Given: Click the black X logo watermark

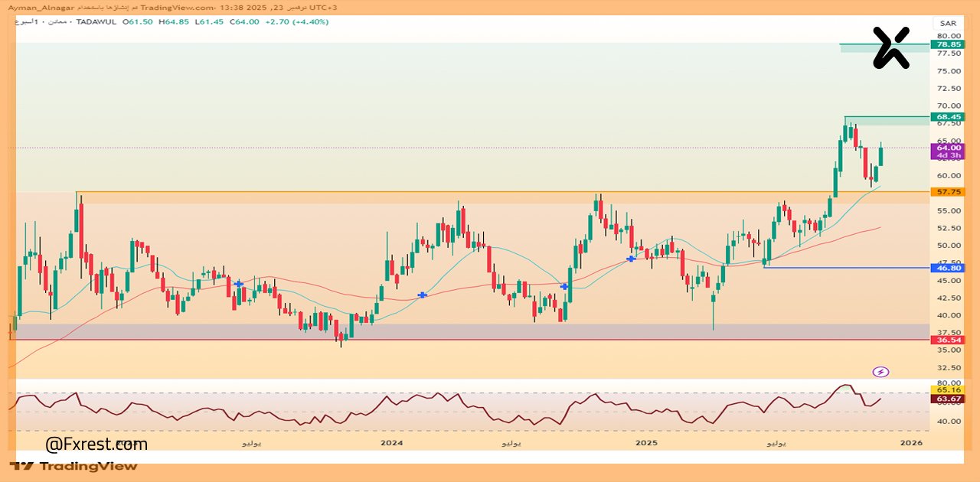Looking at the screenshot, I should click(x=891, y=47).
